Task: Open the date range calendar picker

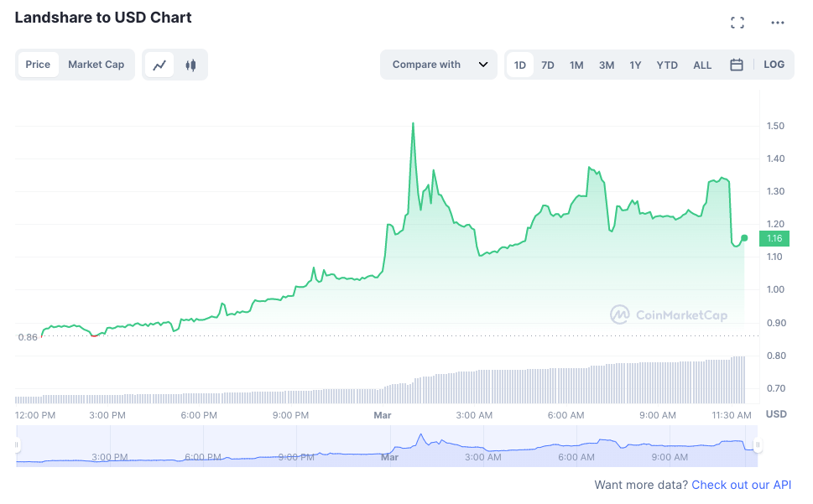Action: [x=737, y=64]
